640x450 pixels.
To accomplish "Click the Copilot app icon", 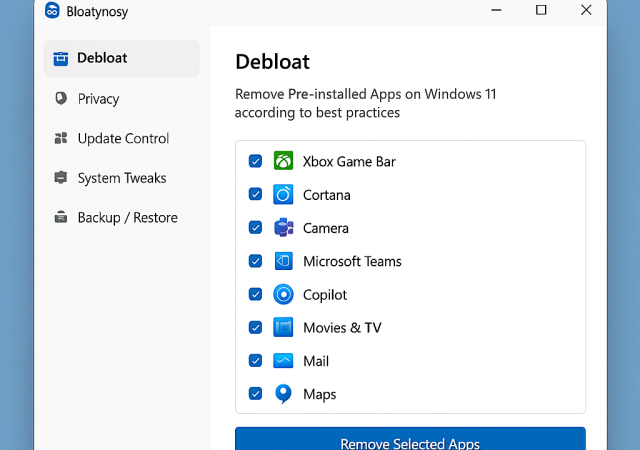I will [x=284, y=294].
